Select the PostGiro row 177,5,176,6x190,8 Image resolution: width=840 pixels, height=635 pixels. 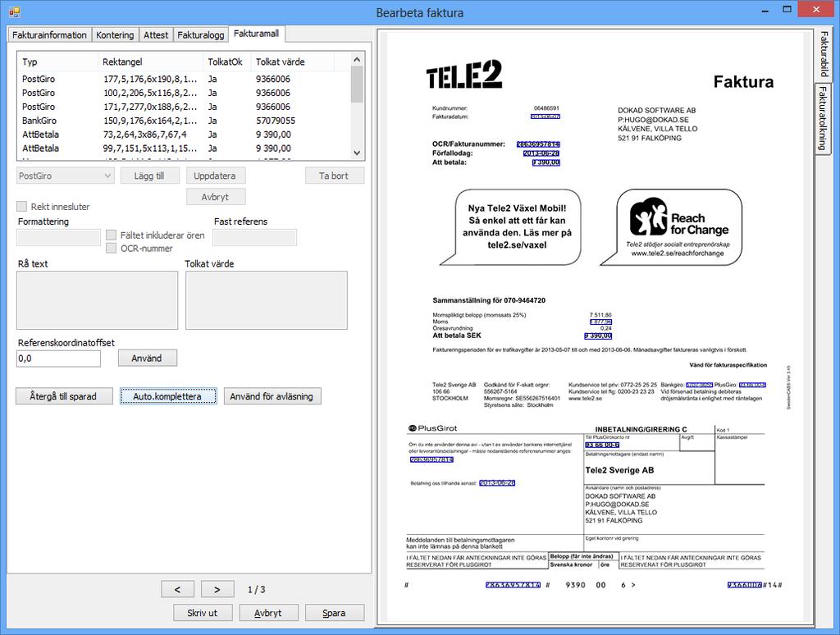pyautogui.click(x=185, y=79)
